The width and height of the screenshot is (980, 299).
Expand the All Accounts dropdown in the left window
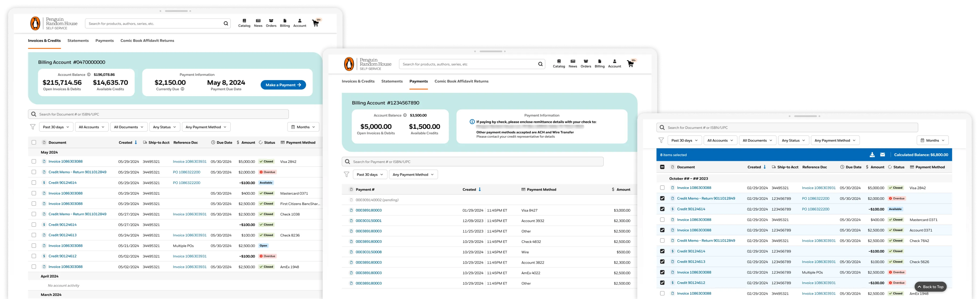click(92, 127)
